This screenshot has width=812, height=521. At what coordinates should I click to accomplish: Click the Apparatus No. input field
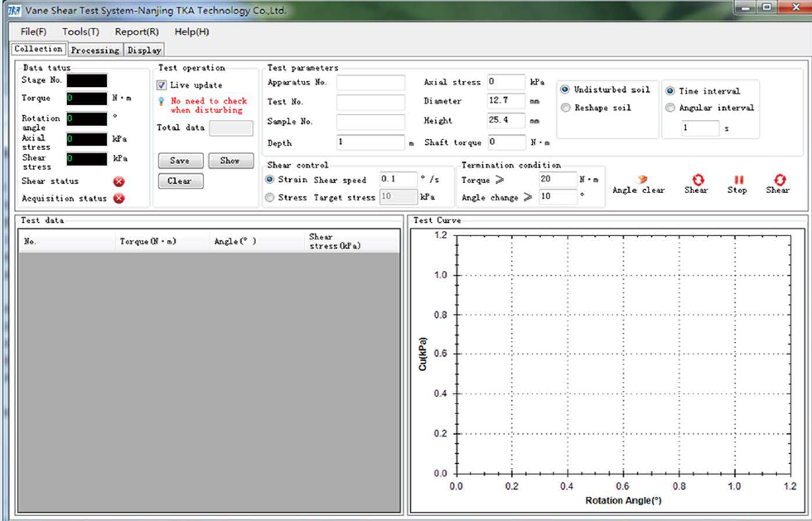click(x=370, y=83)
